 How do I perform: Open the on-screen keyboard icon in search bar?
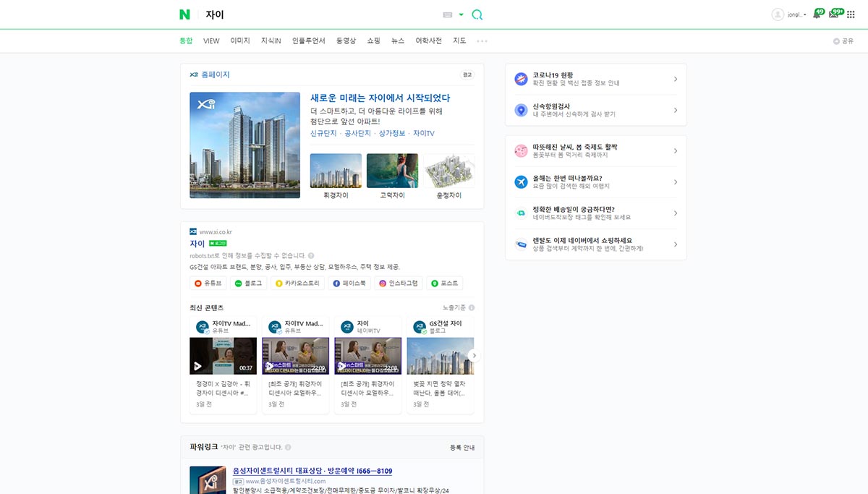(448, 14)
